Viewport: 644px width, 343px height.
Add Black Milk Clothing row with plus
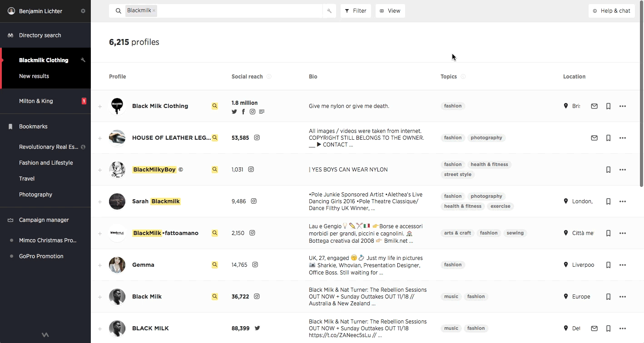coord(100,107)
